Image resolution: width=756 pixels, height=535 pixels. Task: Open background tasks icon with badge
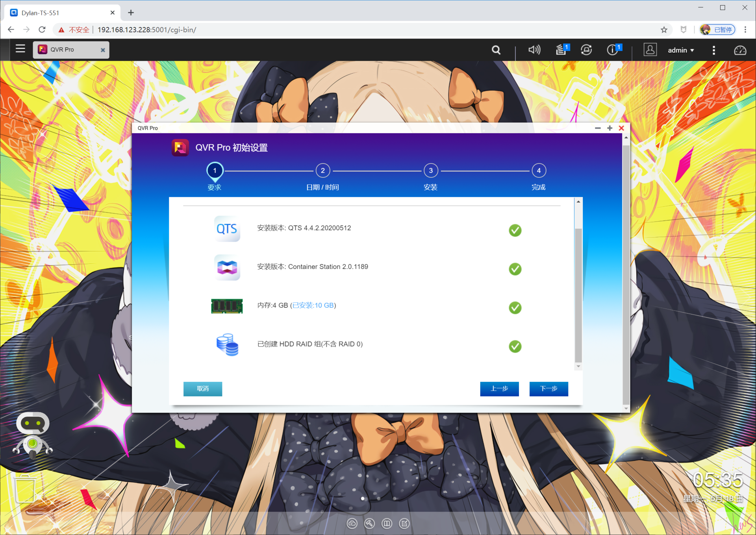click(561, 50)
